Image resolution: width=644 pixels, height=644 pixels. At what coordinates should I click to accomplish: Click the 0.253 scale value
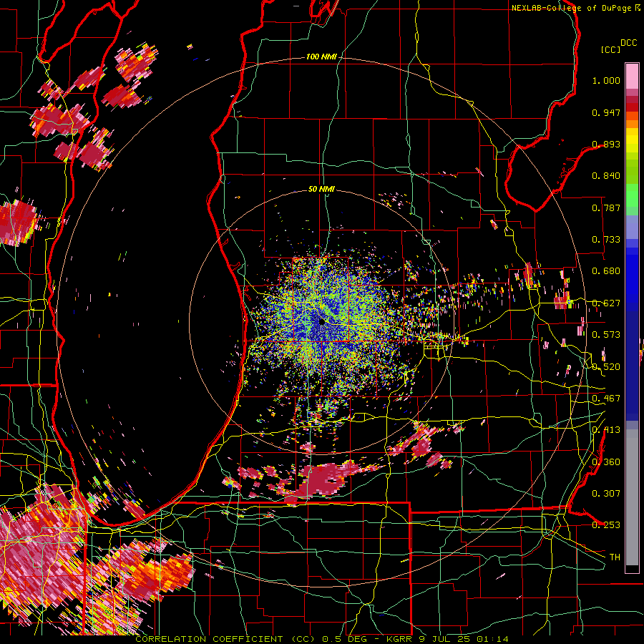(x=606, y=525)
